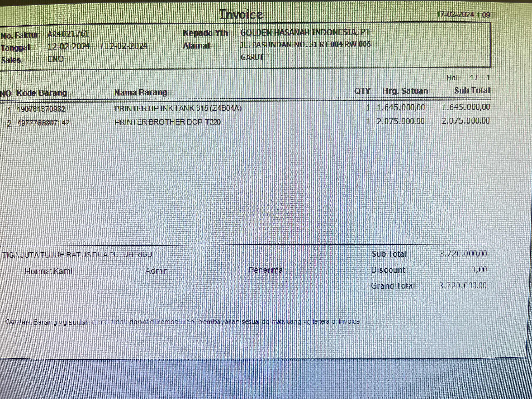The image size is (532, 399).
Task: Click the Catatan note text
Action: pos(182,322)
